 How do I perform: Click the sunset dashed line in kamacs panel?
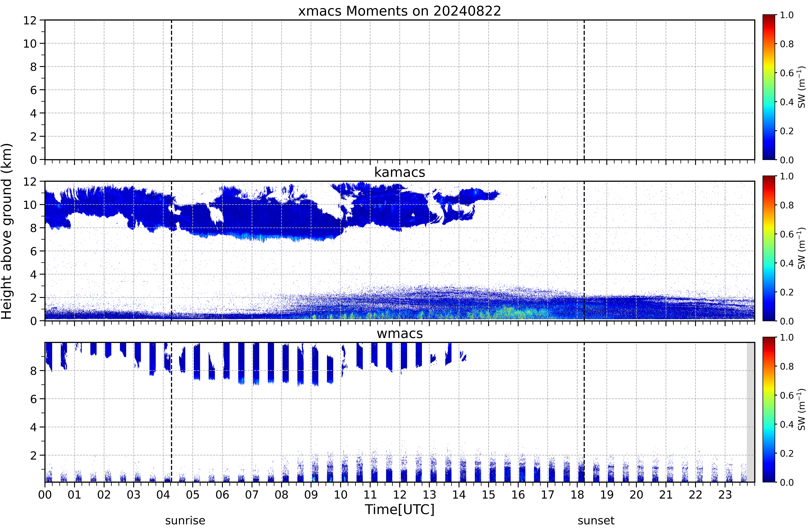click(x=584, y=251)
